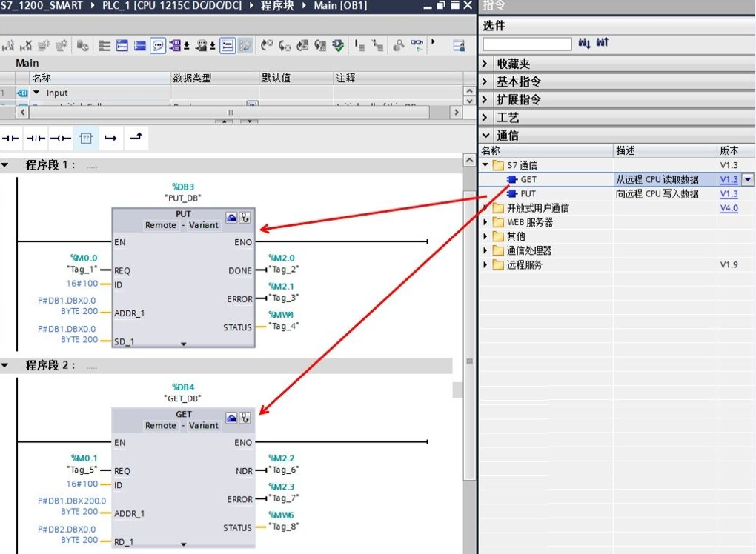Click PLC_1 in the breadcrumb path
The width and height of the screenshot is (756, 554).
pyautogui.click(x=172, y=6)
